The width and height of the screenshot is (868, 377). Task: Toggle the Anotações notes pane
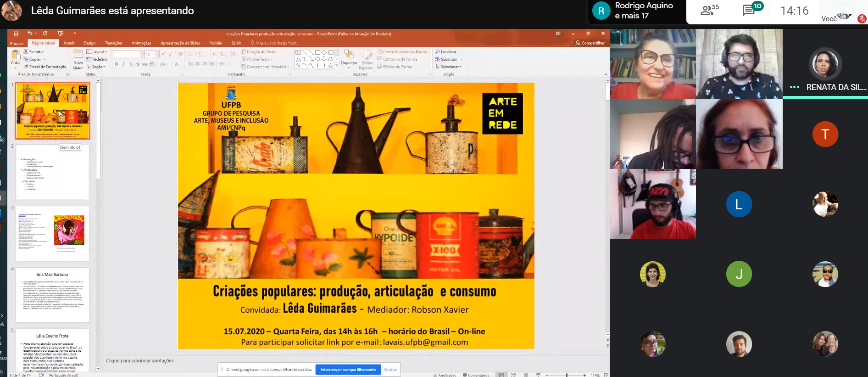click(445, 375)
